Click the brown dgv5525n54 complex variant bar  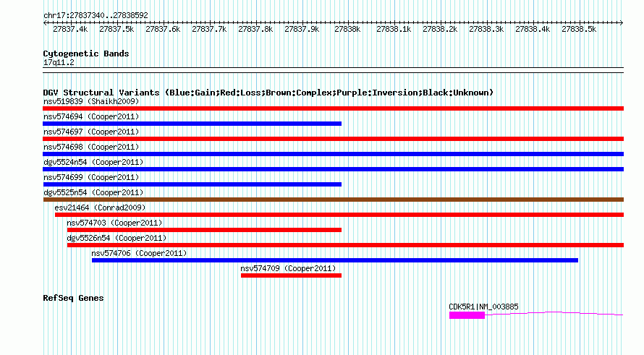coord(333,200)
